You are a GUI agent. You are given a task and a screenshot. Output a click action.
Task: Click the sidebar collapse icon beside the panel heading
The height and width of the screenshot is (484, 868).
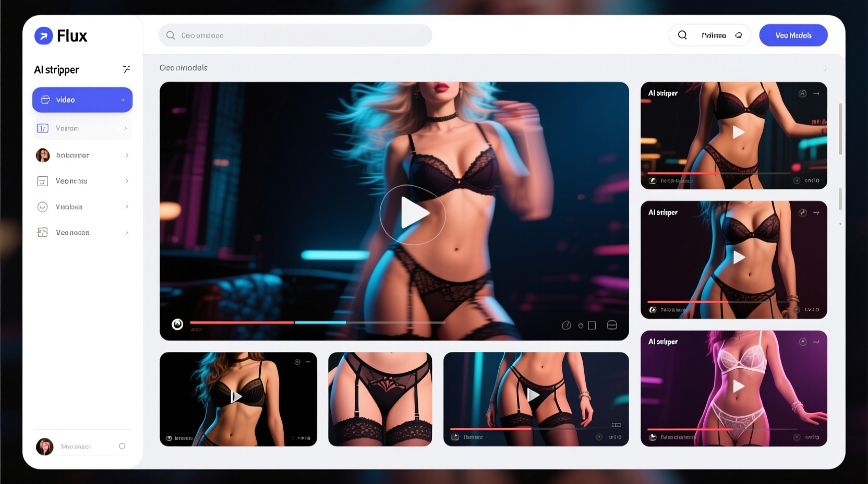coord(126,69)
